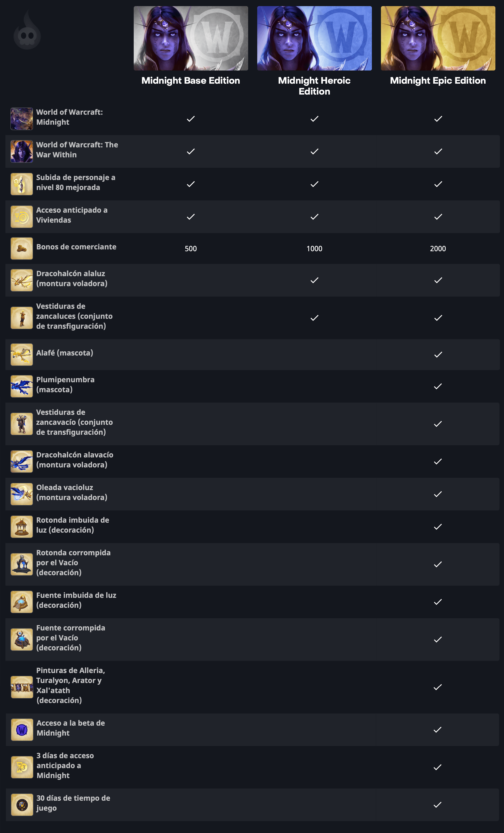Screen dimensions: 504x833
Task: Click the Alafé mascota icon
Action: point(22,355)
